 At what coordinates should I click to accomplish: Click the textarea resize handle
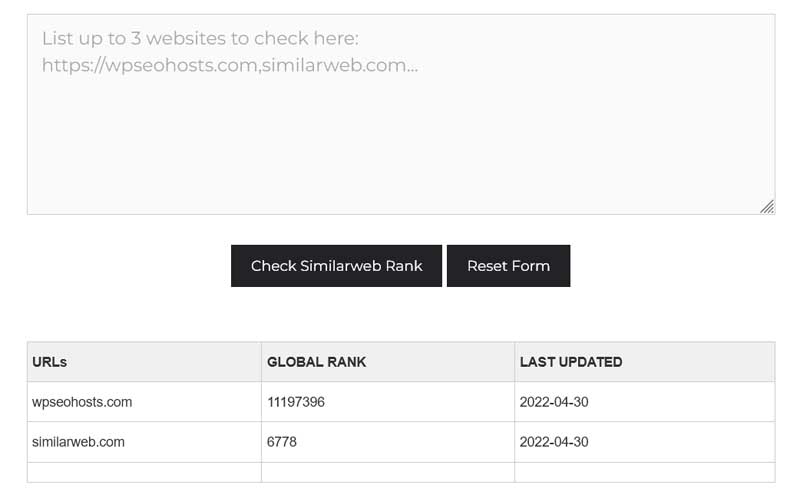[x=767, y=206]
